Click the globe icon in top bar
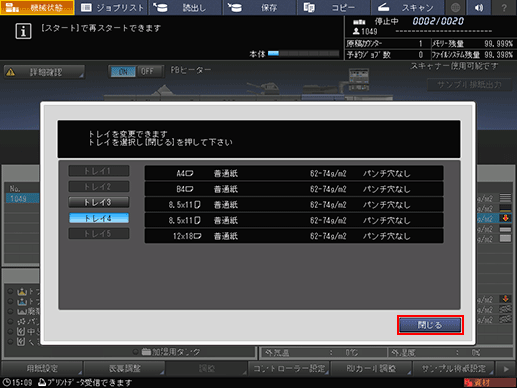The image size is (517, 388). click(x=456, y=7)
